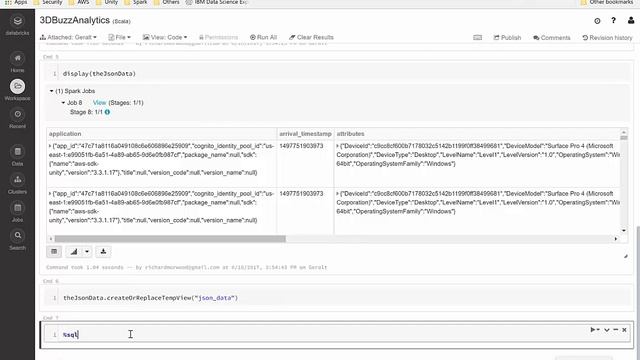Minimize the %sql cell with dash icon
Viewport: 640px width, 360px height.
[616, 329]
